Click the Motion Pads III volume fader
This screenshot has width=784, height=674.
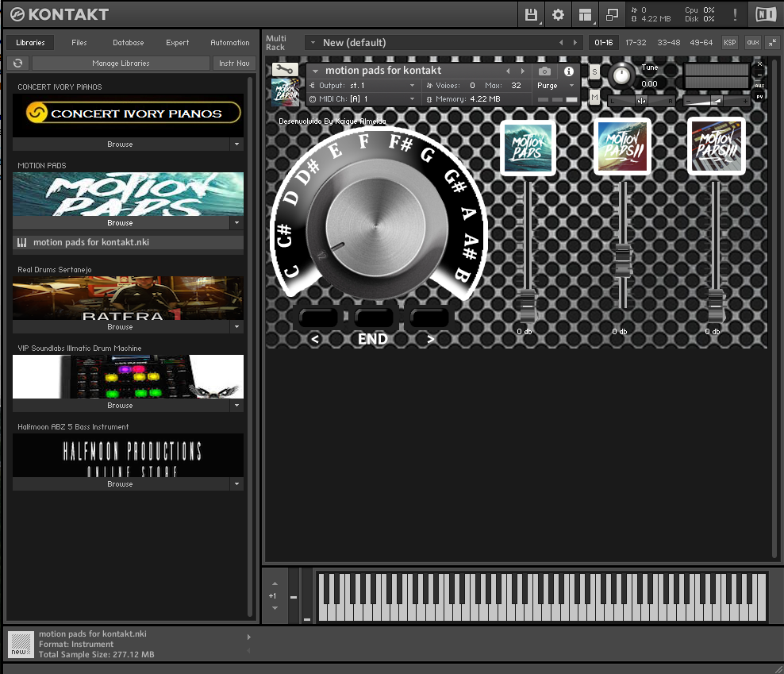(x=716, y=304)
